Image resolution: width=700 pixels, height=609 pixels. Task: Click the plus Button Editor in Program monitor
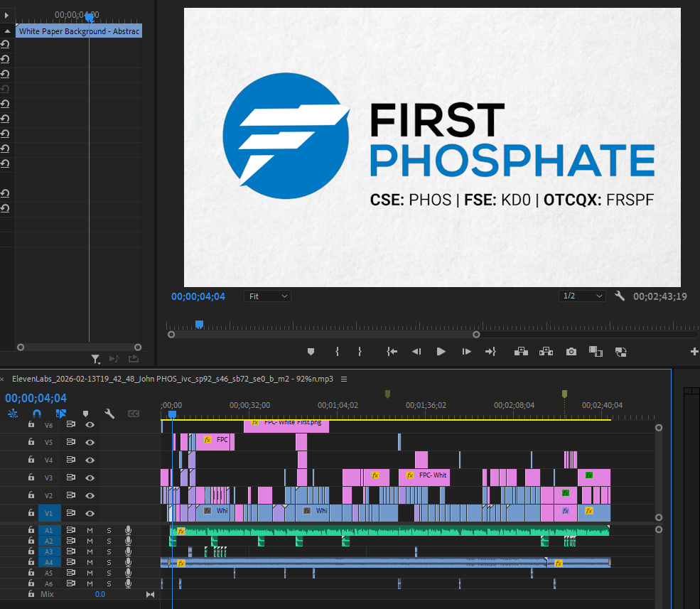695,351
